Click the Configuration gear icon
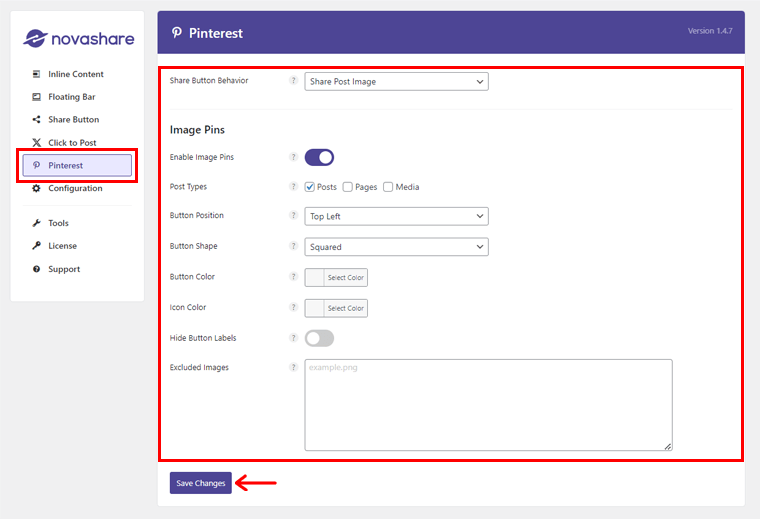Image resolution: width=760 pixels, height=519 pixels. [x=36, y=188]
